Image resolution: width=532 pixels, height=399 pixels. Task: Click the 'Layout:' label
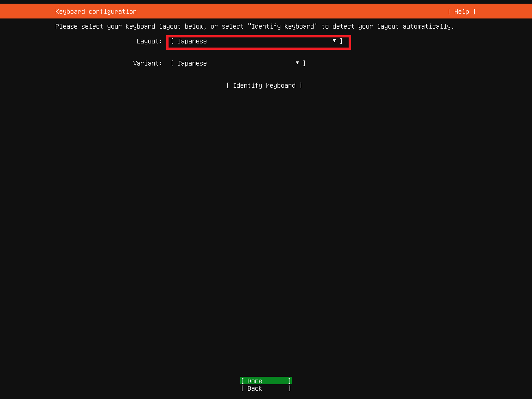[x=149, y=42]
